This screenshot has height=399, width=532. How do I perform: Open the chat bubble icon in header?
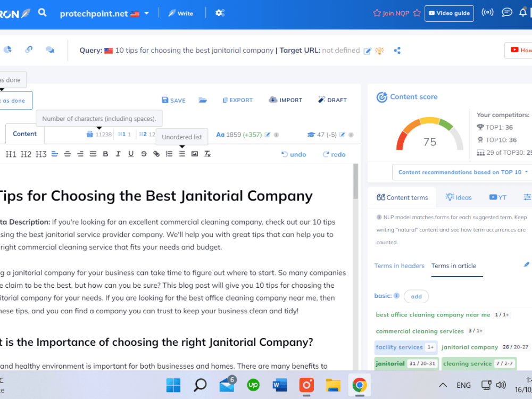(507, 13)
